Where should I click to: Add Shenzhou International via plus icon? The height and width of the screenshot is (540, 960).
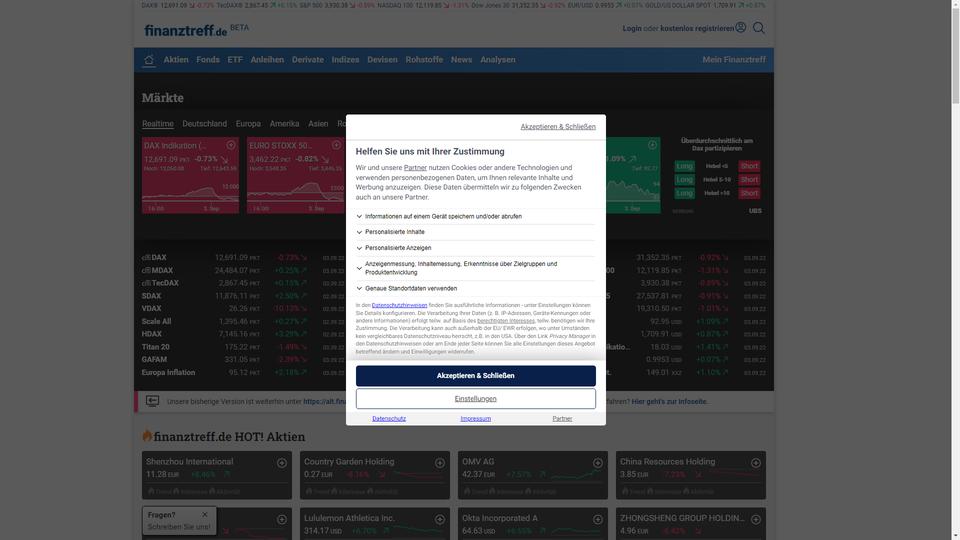(x=282, y=463)
